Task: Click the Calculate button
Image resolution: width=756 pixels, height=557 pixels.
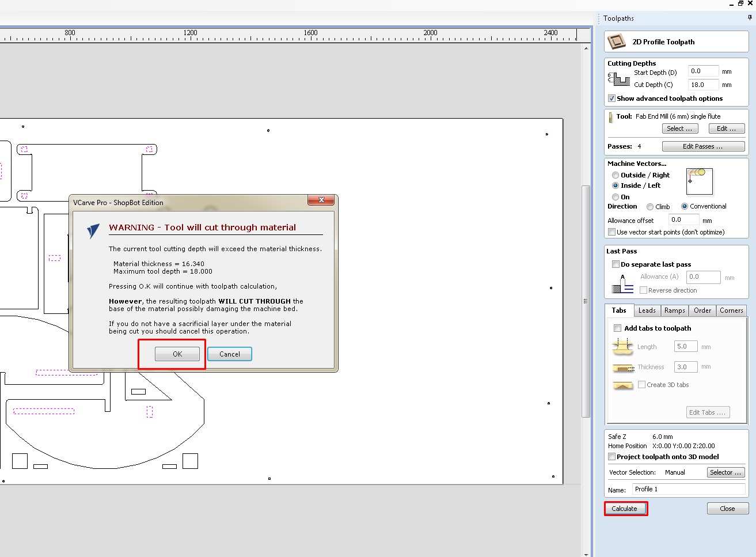Action: click(x=625, y=509)
